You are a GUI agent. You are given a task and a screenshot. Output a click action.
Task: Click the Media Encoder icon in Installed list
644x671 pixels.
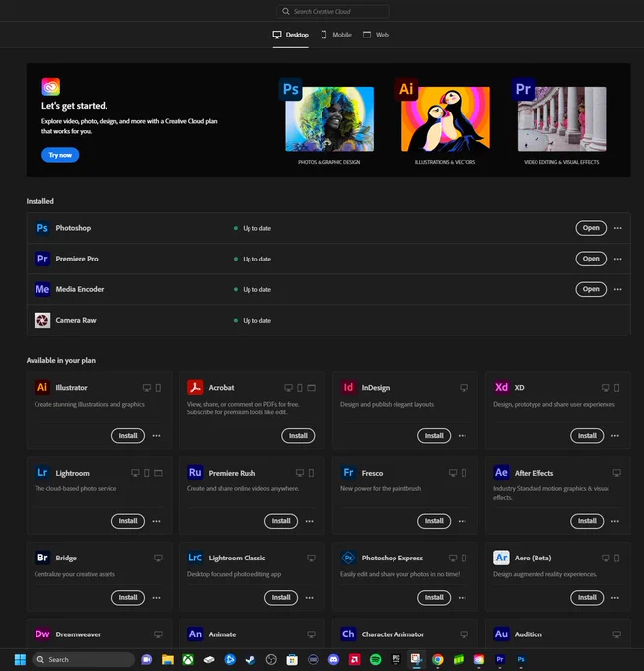[42, 290]
